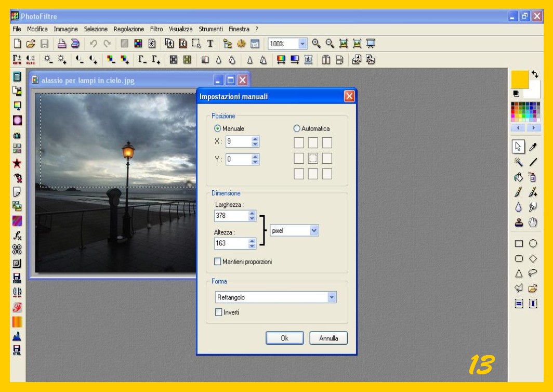Image resolution: width=553 pixels, height=392 pixels.
Task: Select the Automatica position option
Action: (297, 128)
